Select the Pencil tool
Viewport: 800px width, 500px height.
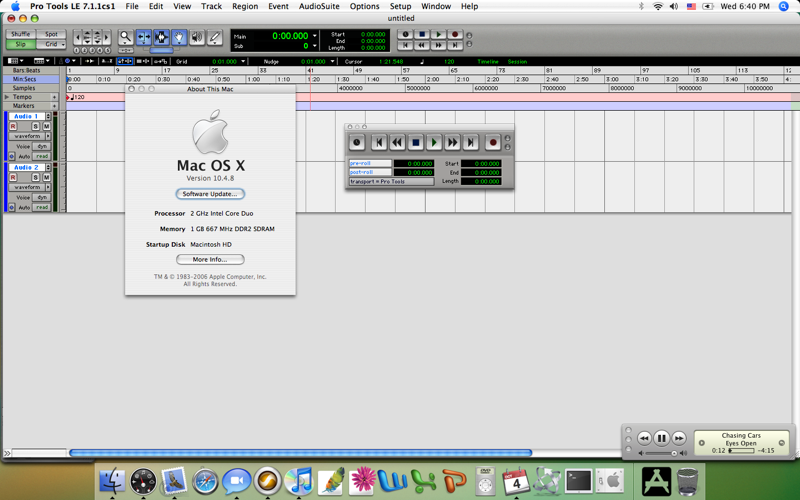tap(215, 37)
